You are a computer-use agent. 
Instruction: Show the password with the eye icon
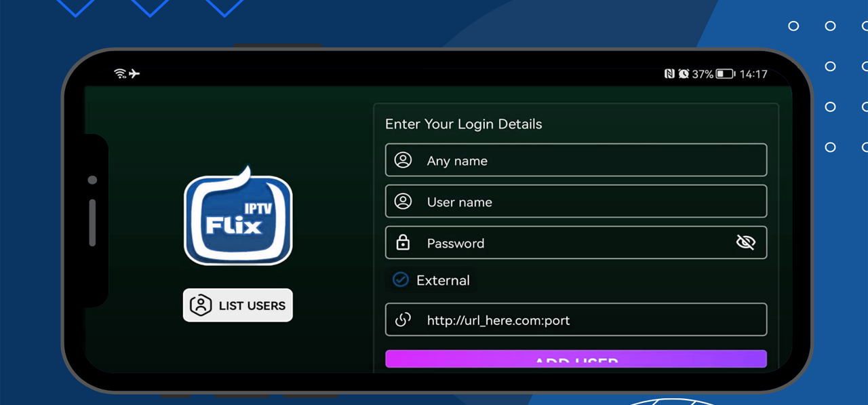pyautogui.click(x=745, y=242)
